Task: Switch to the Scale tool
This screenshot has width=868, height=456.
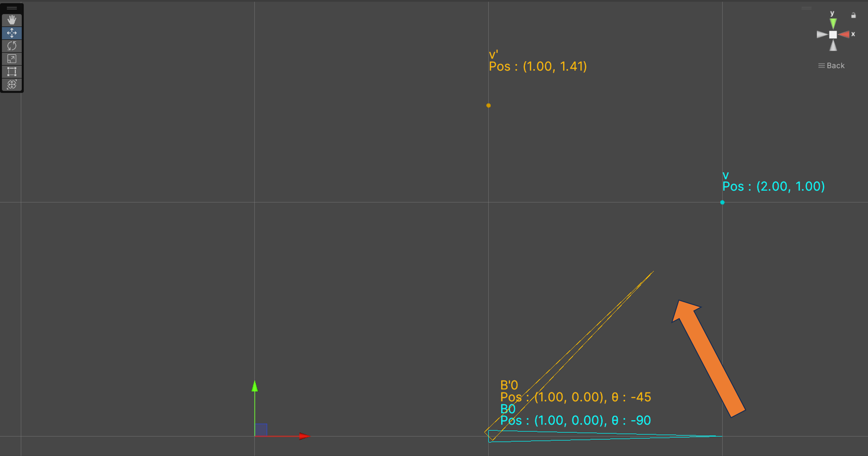Action: click(12, 59)
